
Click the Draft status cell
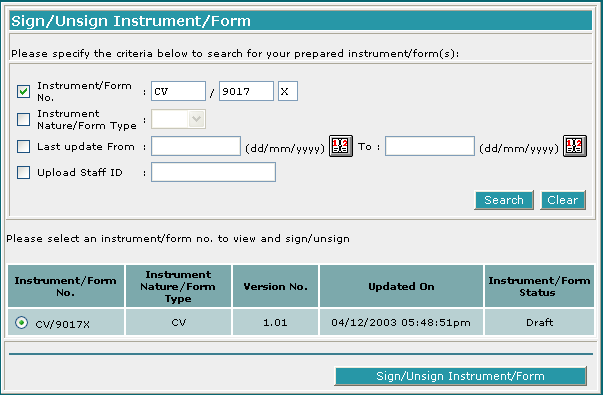(540, 322)
